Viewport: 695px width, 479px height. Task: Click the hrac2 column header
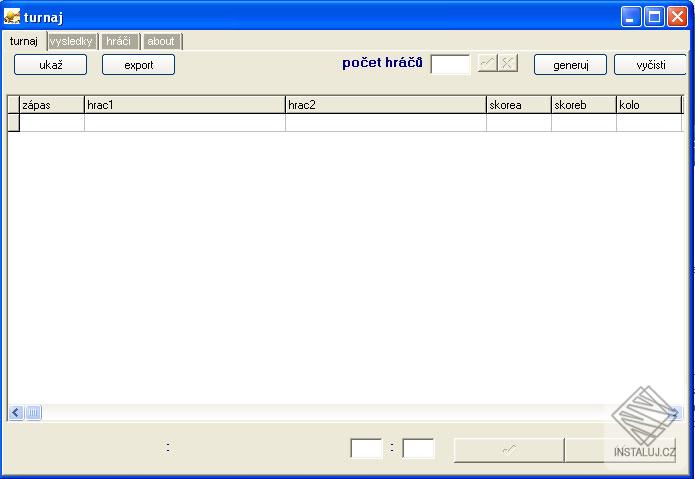point(386,105)
